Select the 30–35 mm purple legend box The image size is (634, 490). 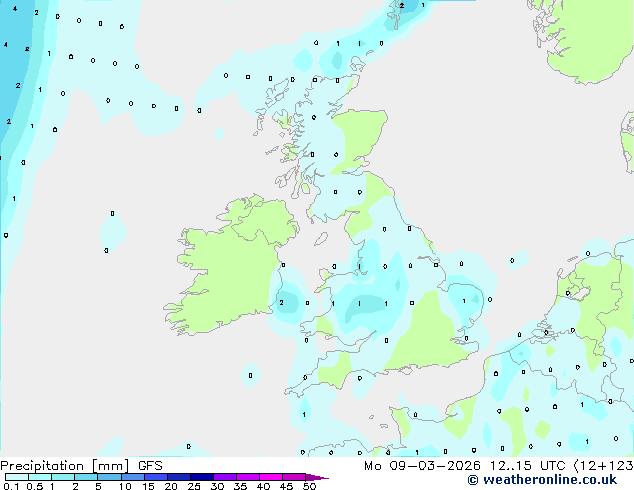[x=225, y=477]
